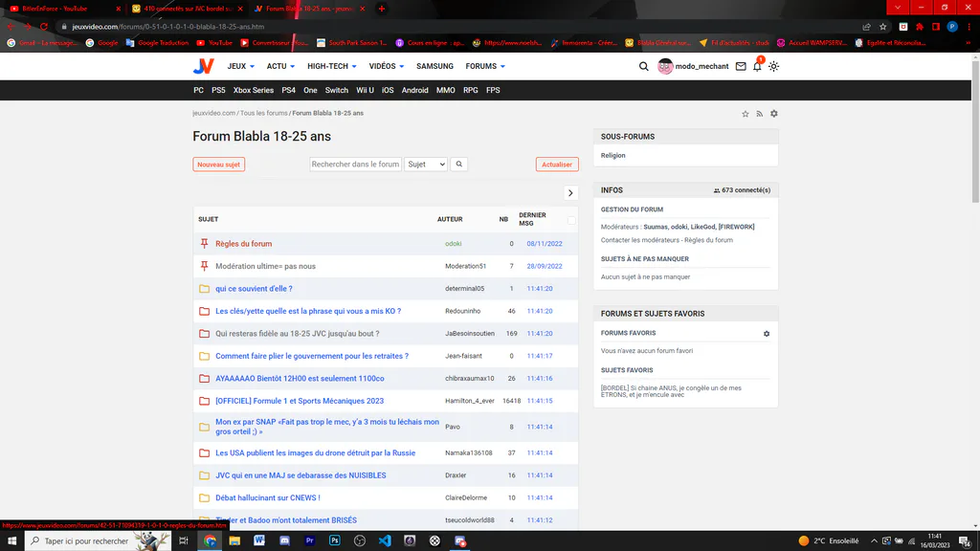980x551 pixels.
Task: Submit forum search with magnifier button
Action: [x=458, y=165]
